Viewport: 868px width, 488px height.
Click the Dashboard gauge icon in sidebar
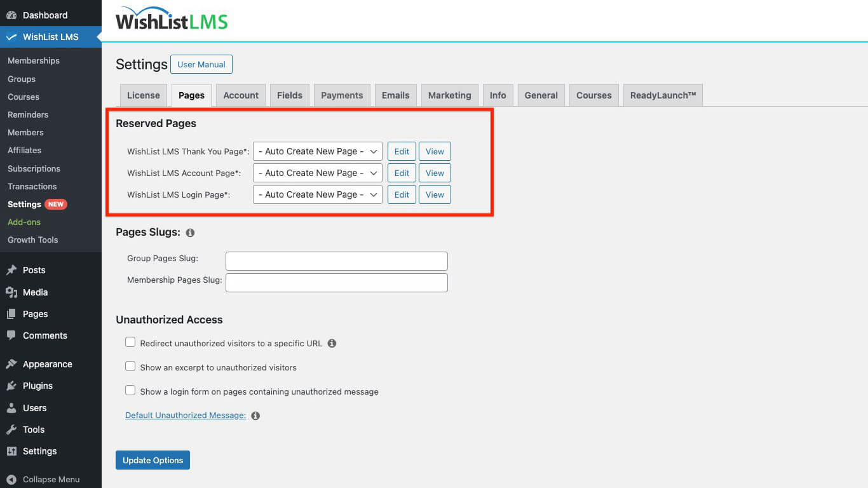pyautogui.click(x=11, y=15)
